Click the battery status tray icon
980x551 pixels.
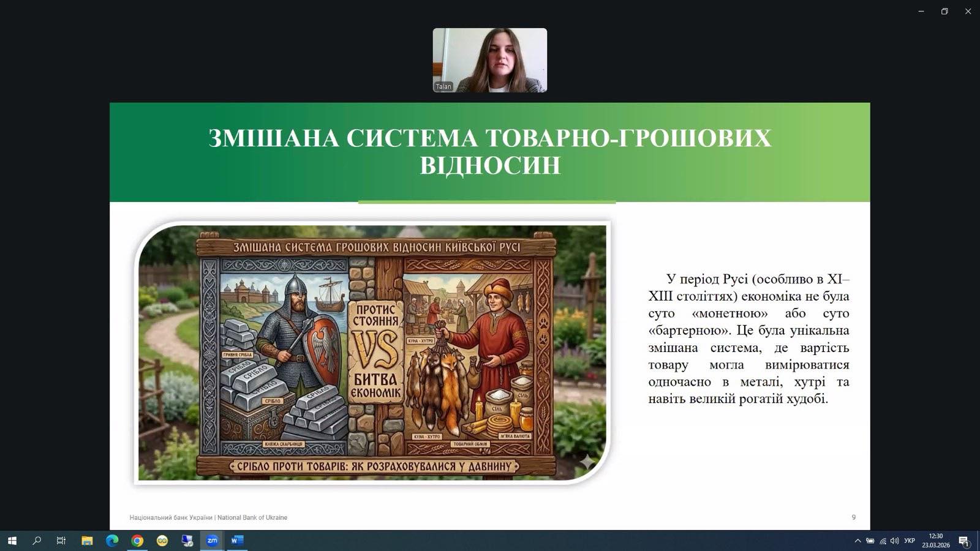[x=870, y=541]
